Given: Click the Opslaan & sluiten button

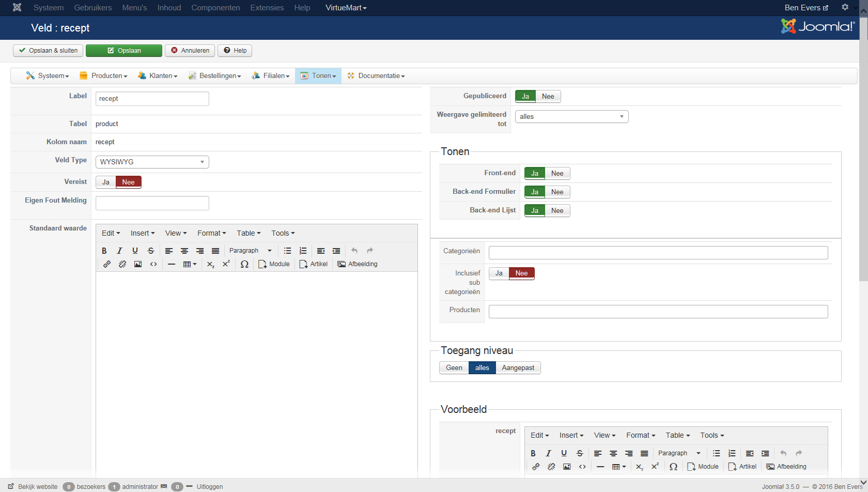Looking at the screenshot, I should click(48, 51).
